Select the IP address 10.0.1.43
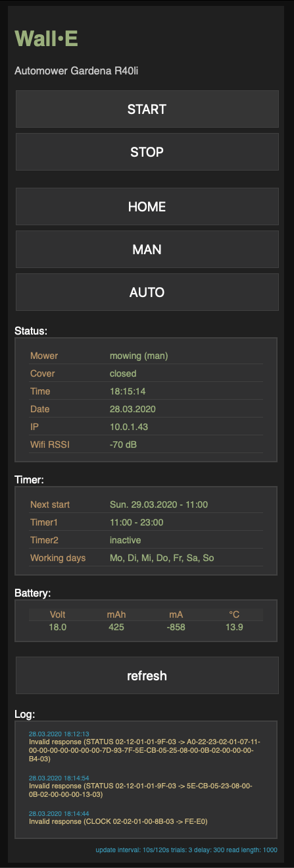Screen dimensions: 294x868 (x=129, y=427)
